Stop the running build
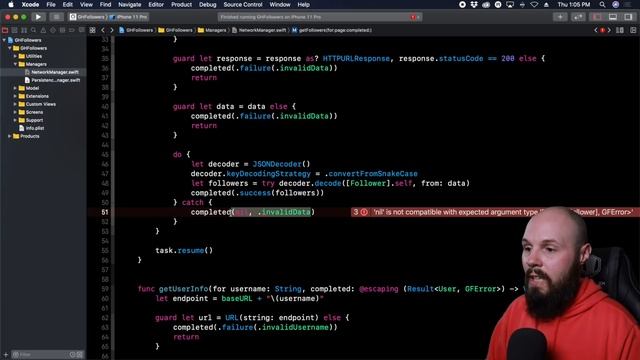This screenshot has height=360, width=640. pos(56,17)
